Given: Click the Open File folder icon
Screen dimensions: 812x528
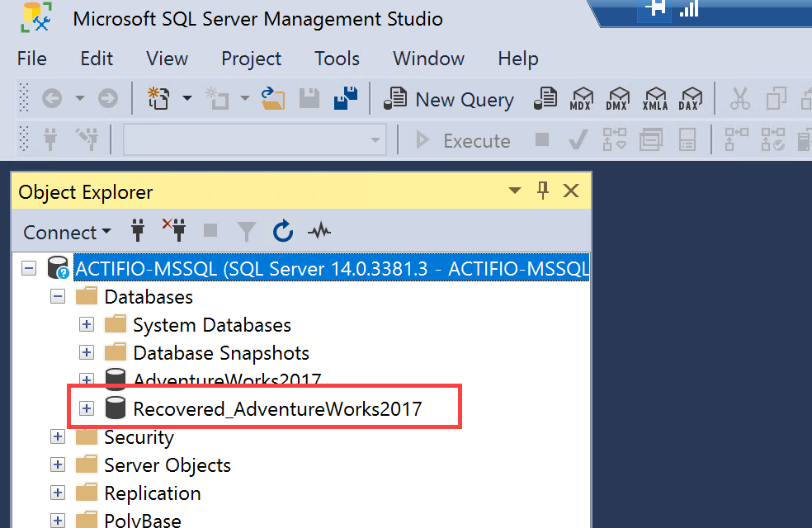Looking at the screenshot, I should tap(273, 98).
